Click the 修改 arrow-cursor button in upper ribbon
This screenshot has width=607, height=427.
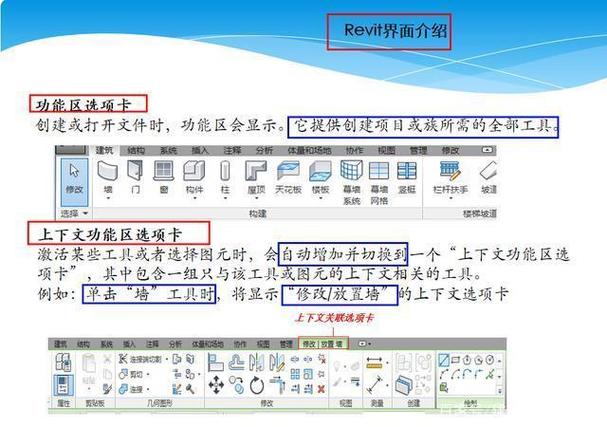pos(74,182)
